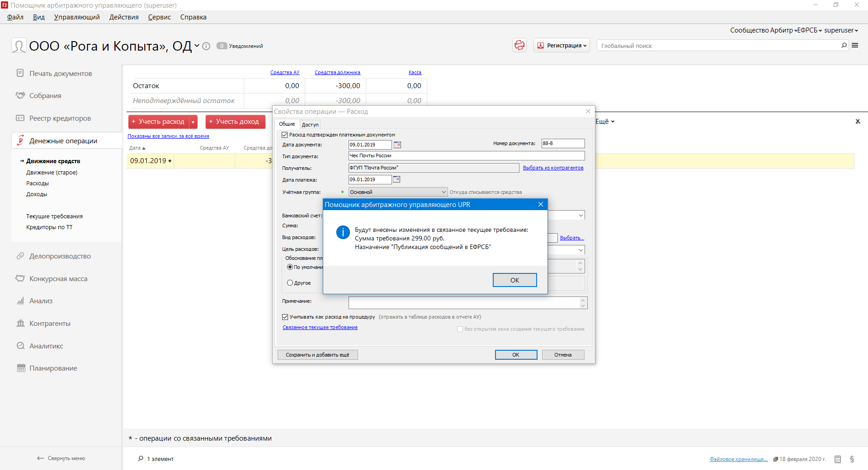The image size is (868, 470).
Task: Open the Сервис menu
Action: [159, 17]
